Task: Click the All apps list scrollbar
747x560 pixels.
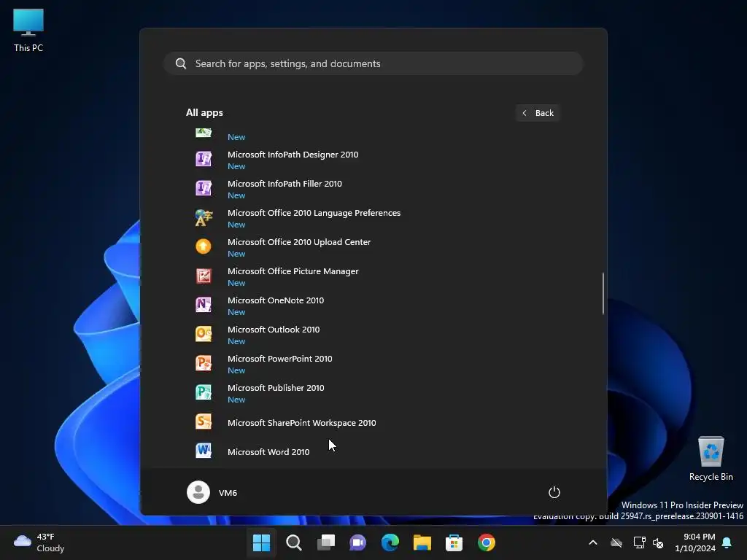Action: (603, 293)
